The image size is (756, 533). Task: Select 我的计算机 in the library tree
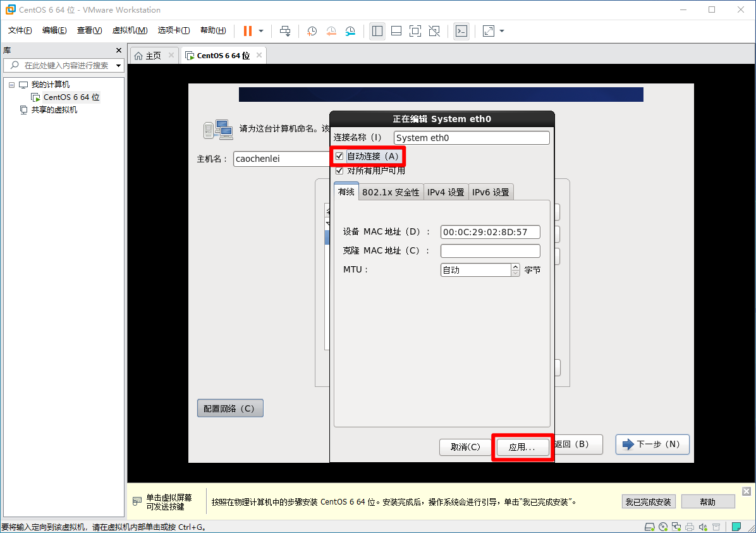pyautogui.click(x=50, y=85)
